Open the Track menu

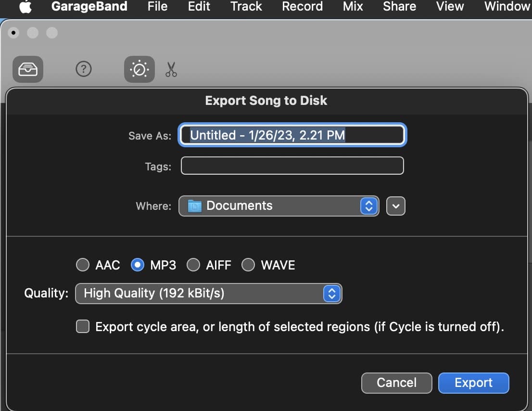(246, 7)
